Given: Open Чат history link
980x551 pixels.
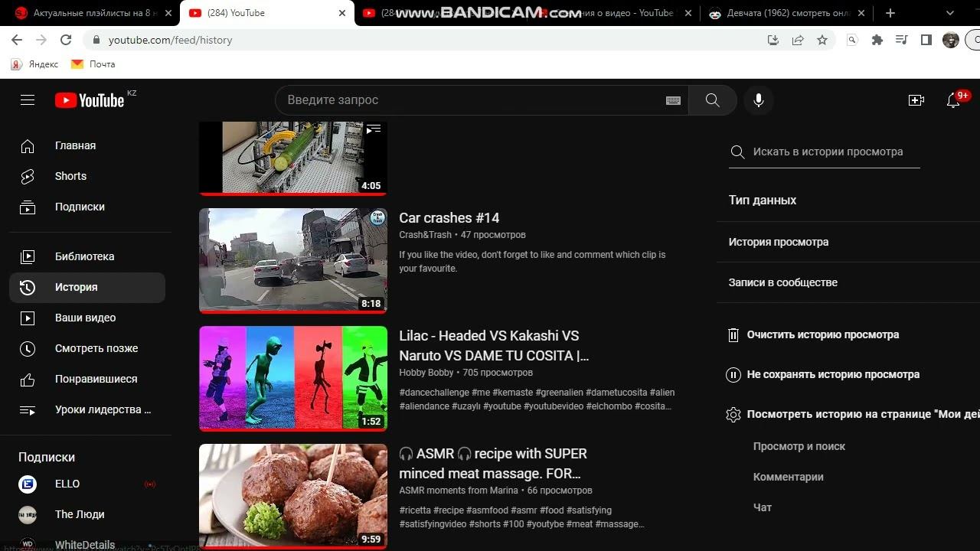Looking at the screenshot, I should pos(763,507).
